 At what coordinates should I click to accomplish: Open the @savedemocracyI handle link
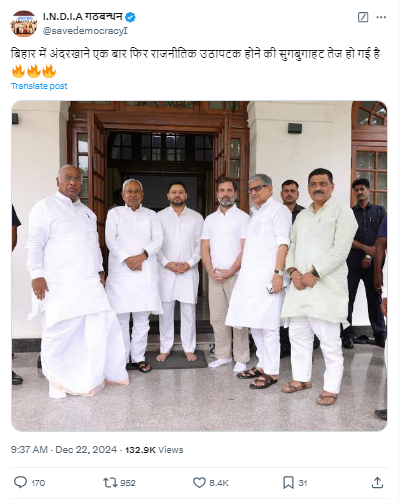pos(85,31)
